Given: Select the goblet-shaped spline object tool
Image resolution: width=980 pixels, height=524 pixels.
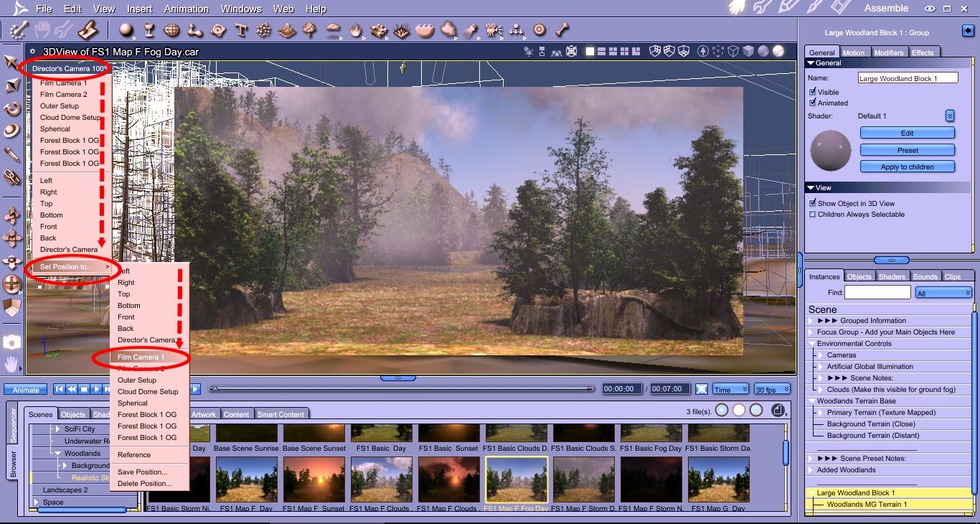Looking at the screenshot, I should [x=150, y=30].
